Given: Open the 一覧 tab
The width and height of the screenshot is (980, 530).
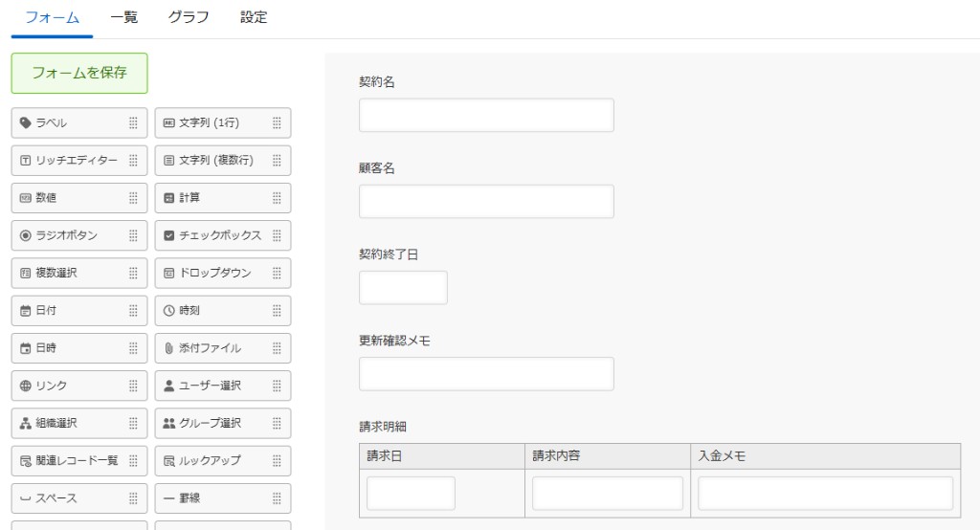Looking at the screenshot, I should tap(123, 17).
